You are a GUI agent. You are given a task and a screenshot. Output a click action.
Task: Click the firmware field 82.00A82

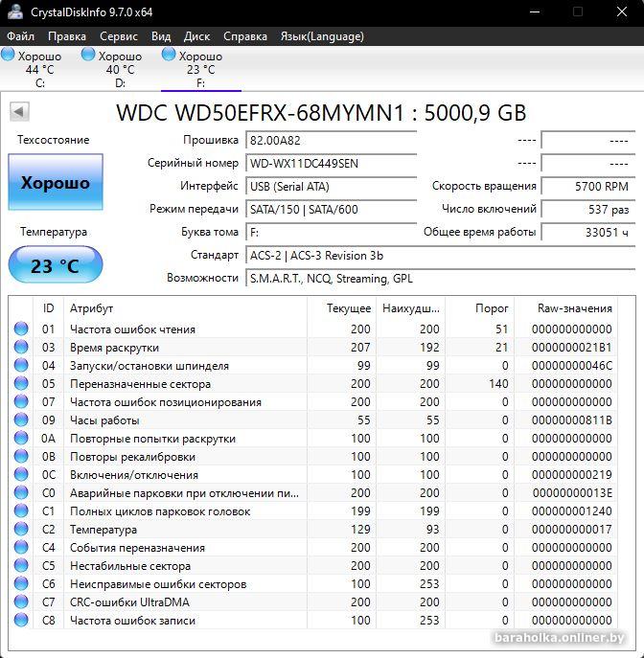click(x=332, y=140)
